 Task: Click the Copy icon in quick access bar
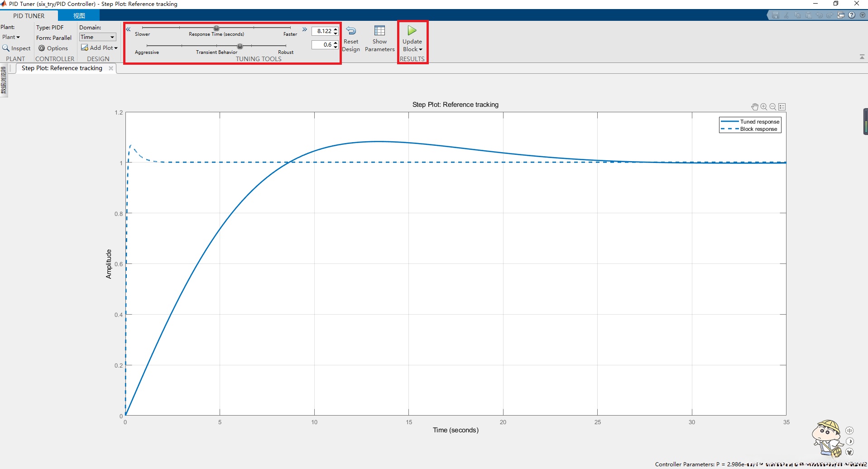point(797,15)
